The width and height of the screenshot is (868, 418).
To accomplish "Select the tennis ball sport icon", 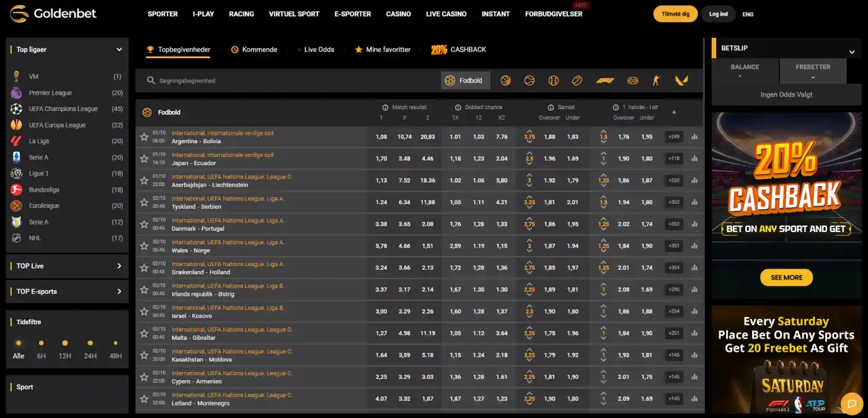I will pyautogui.click(x=529, y=81).
